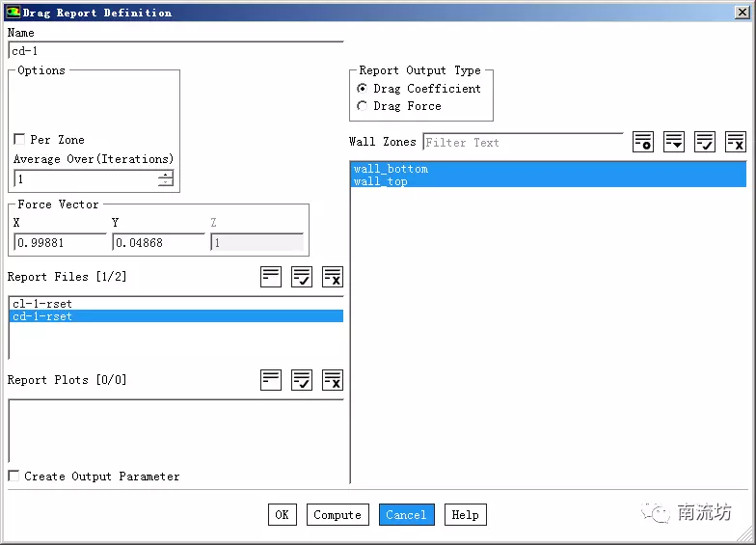Deselect all Report Files icon
This screenshot has width=756, height=545.
333,277
